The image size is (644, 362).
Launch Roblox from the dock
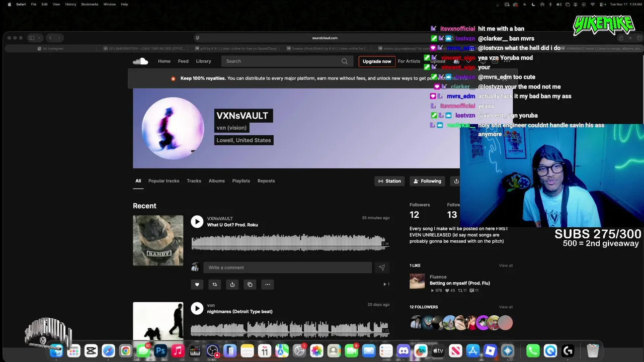490,350
